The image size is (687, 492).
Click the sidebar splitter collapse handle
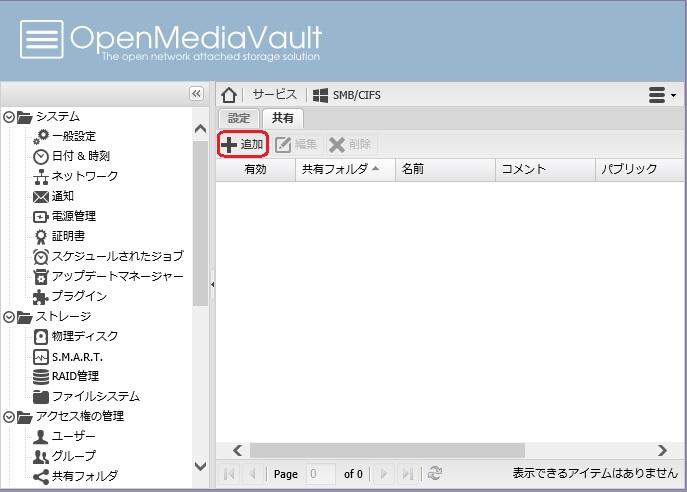pyautogui.click(x=212, y=284)
